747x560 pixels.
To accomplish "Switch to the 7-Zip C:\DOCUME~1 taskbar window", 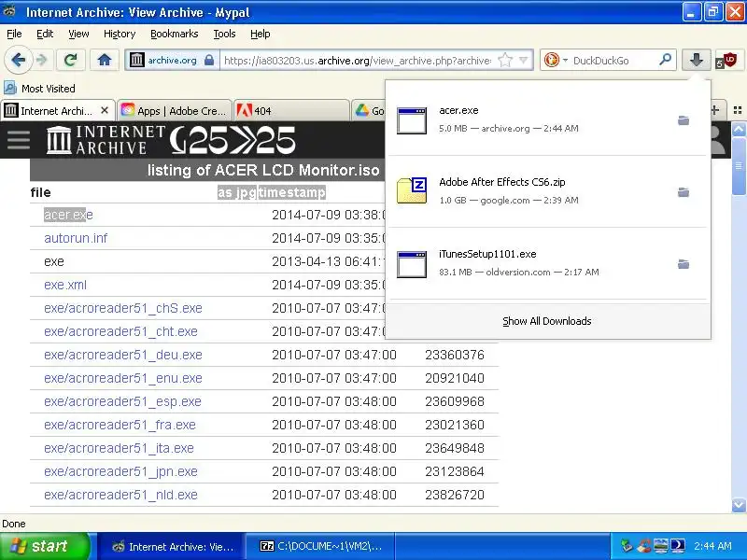I will click(320, 546).
